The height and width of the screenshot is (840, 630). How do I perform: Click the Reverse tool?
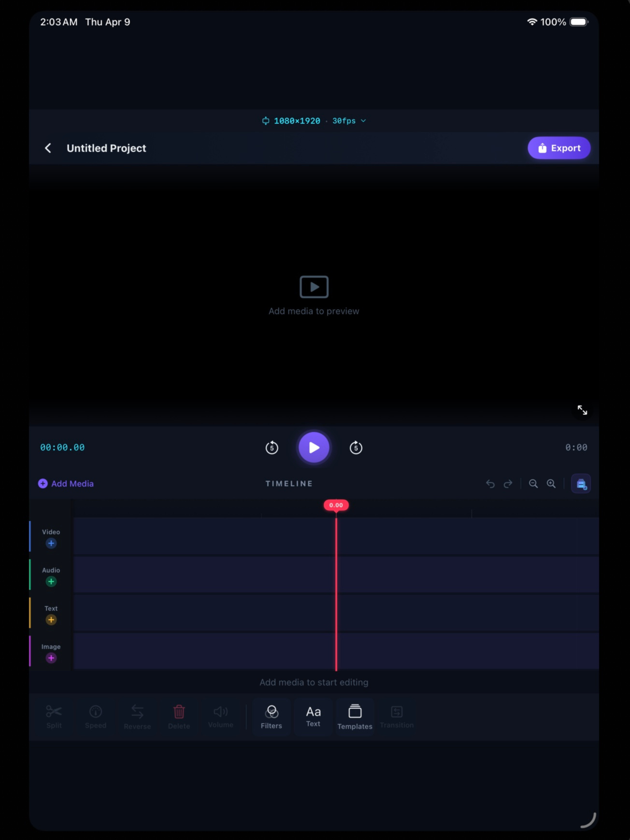tap(137, 717)
